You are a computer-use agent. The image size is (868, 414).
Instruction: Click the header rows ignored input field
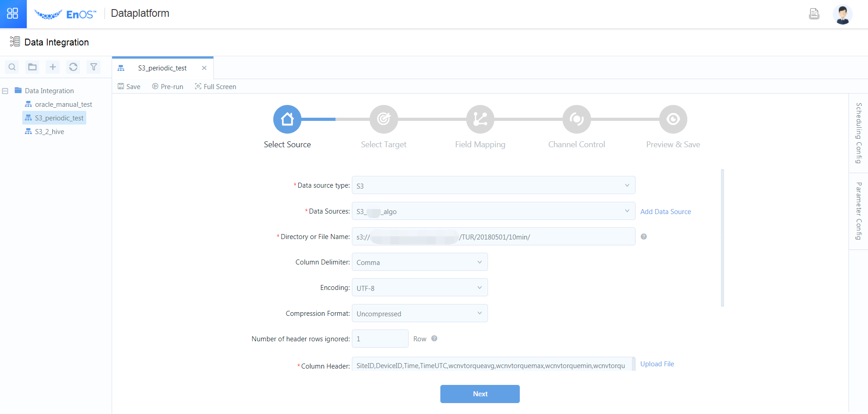380,339
